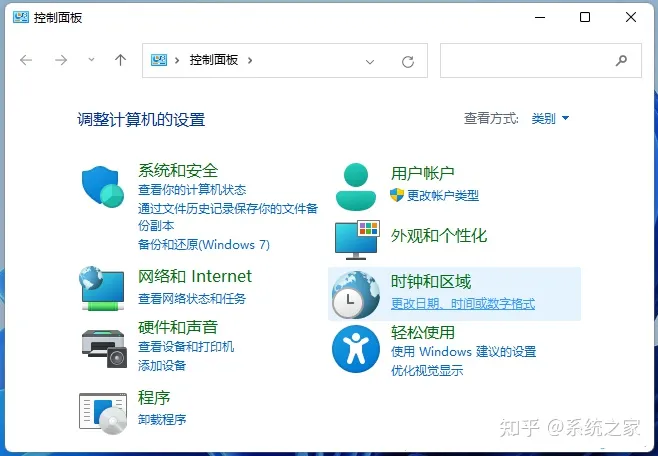
Task: Open the Appearance and Personalization monitor icon
Action: 357,240
